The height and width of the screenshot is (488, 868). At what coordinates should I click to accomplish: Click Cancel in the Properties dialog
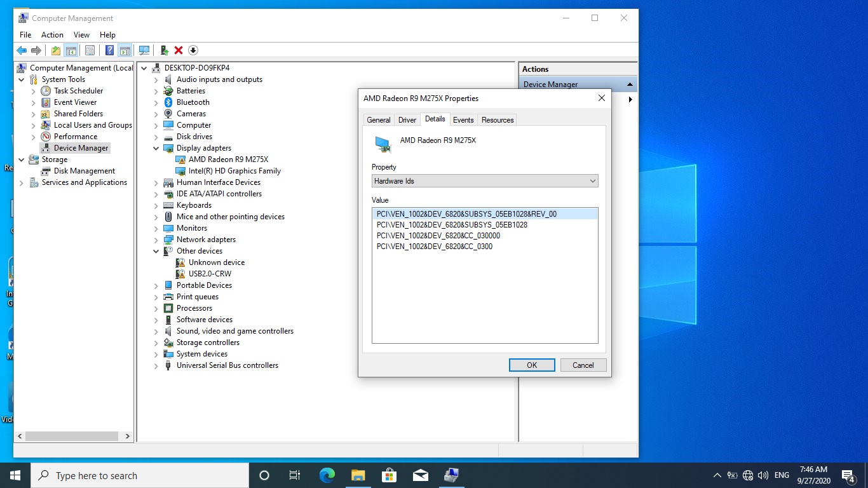coord(583,365)
